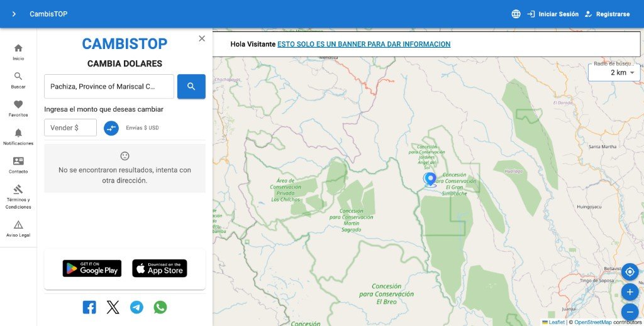Open the Aviso Legal warning icon
This screenshot has width=644, height=326.
click(18, 225)
